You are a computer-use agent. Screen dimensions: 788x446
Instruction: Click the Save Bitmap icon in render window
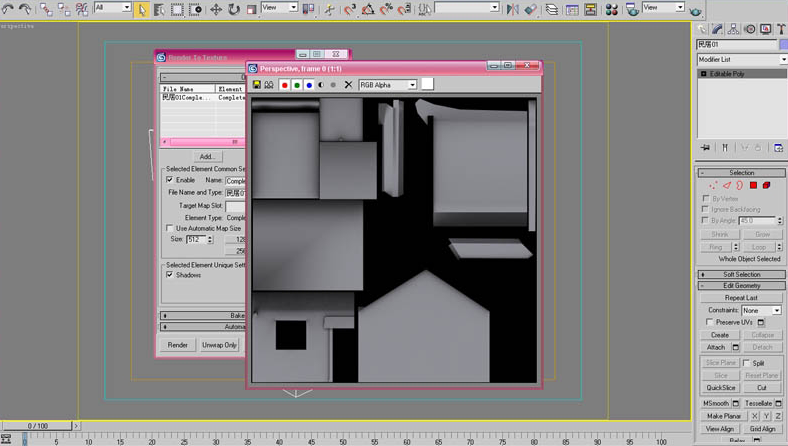coord(257,85)
